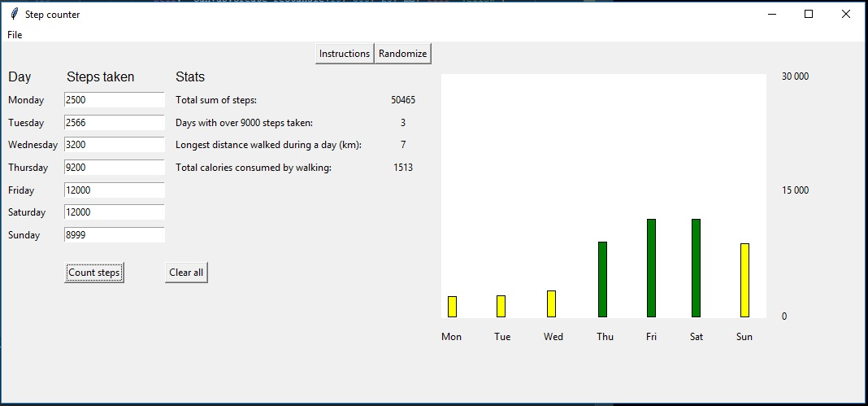Click the green Saturday chart bar
Image resolution: width=868 pixels, height=406 pixels.
[696, 268]
